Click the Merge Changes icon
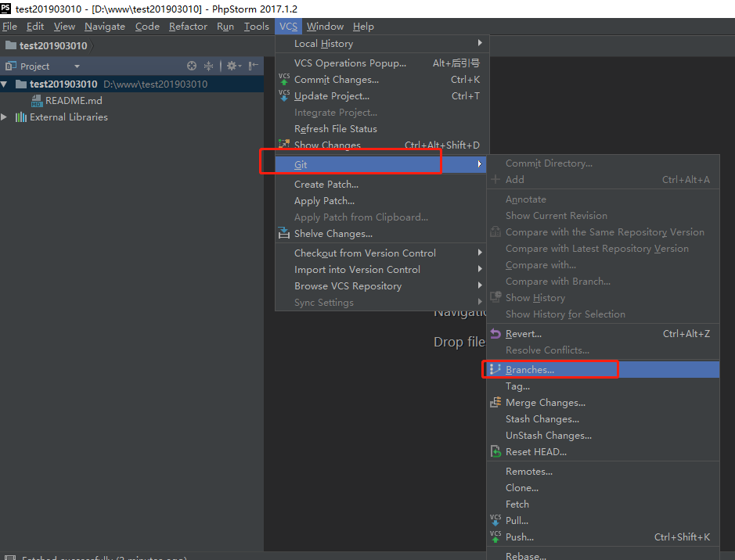This screenshot has height=560, width=735. (495, 402)
